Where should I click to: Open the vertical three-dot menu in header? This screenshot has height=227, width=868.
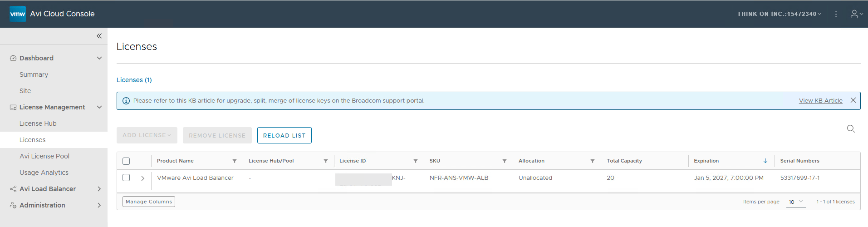click(836, 14)
